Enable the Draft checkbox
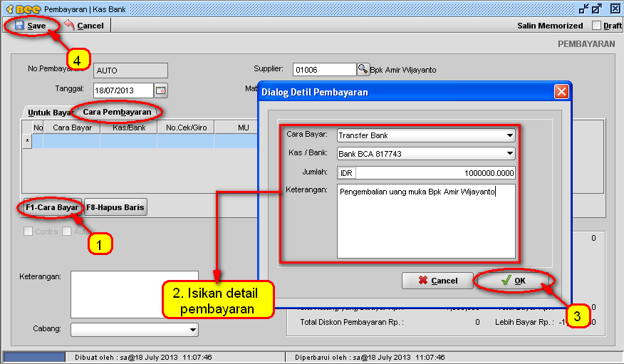This screenshot has width=624, height=364. click(596, 26)
